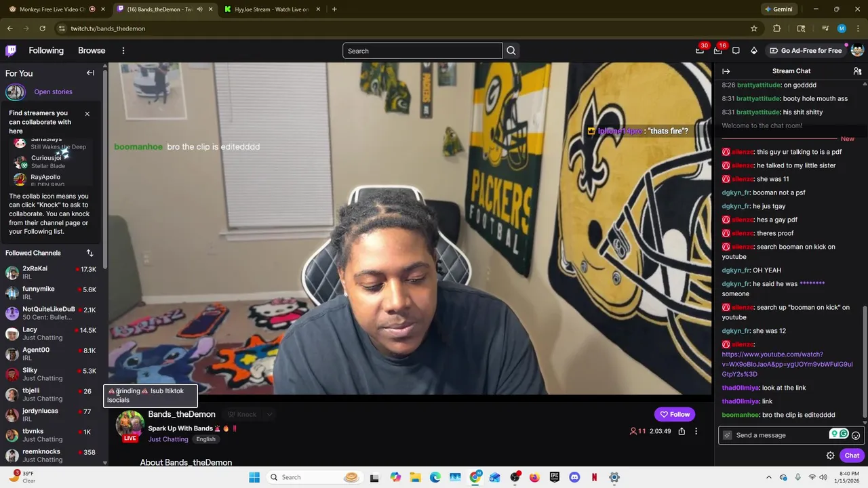Open 2xRaKai in followed channels
Viewport: 868px width, 488px height.
(51, 272)
